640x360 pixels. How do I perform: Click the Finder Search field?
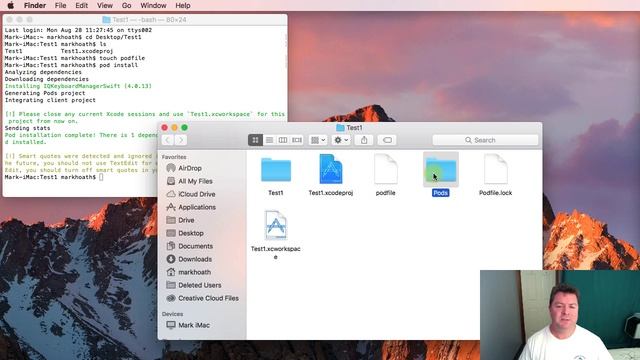[x=485, y=140]
